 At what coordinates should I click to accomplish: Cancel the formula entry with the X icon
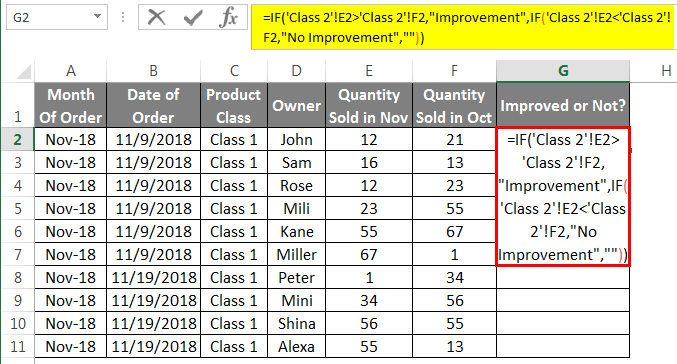pos(156,18)
